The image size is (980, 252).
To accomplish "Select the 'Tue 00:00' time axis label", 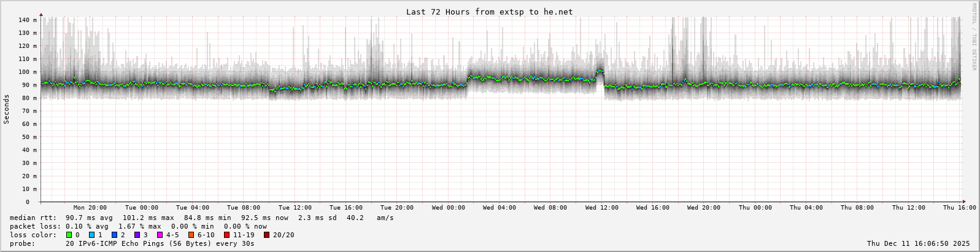I will pyautogui.click(x=141, y=208).
